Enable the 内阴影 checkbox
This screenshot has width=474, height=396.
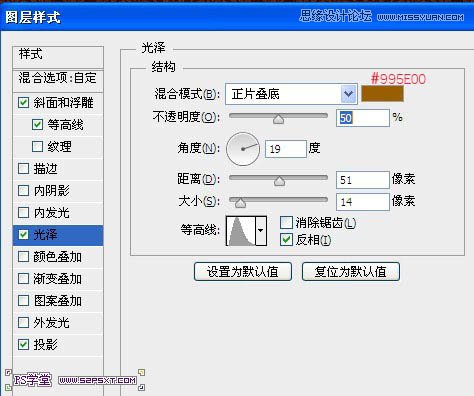click(x=23, y=190)
